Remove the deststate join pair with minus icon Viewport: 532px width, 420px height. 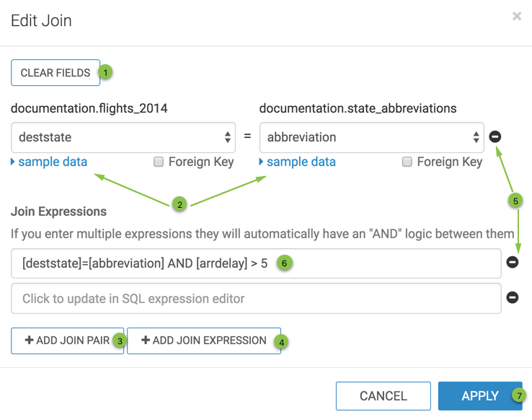coord(495,136)
